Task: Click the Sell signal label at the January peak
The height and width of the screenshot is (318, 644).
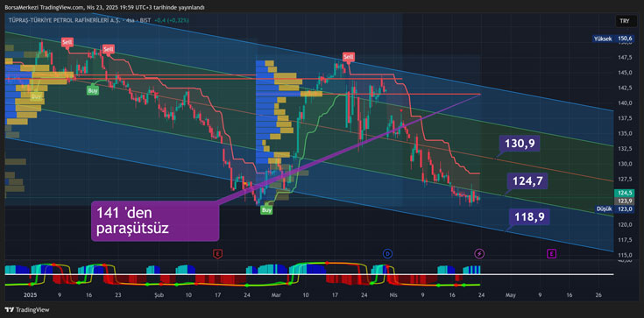Action: pos(67,41)
